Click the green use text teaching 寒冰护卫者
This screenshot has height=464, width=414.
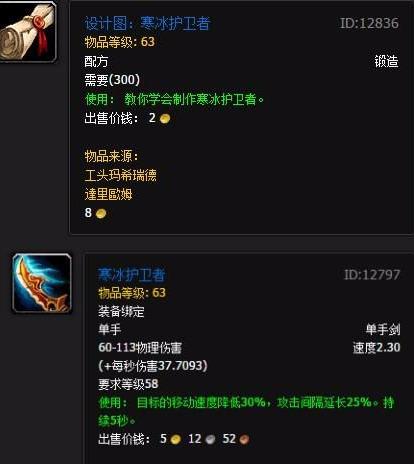point(174,99)
